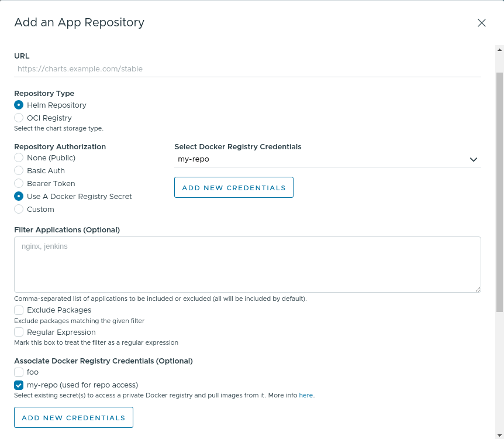Close the Add an App Repository dialog
This screenshot has width=504, height=439.
click(x=481, y=23)
